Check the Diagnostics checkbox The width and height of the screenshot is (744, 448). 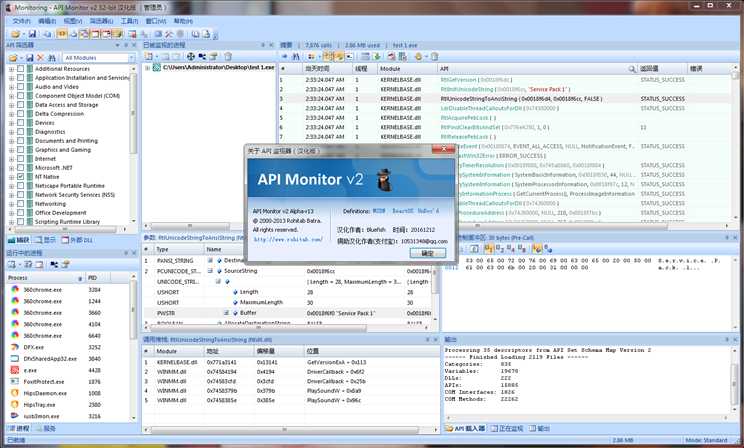point(20,132)
